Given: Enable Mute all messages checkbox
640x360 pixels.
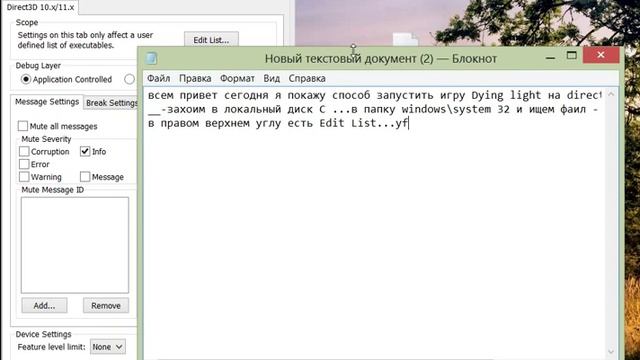Looking at the screenshot, I should (x=23, y=126).
